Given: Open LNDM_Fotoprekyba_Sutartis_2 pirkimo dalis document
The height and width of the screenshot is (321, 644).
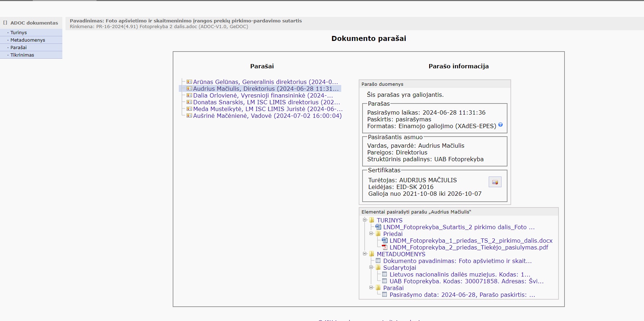Looking at the screenshot, I should tap(458, 227).
